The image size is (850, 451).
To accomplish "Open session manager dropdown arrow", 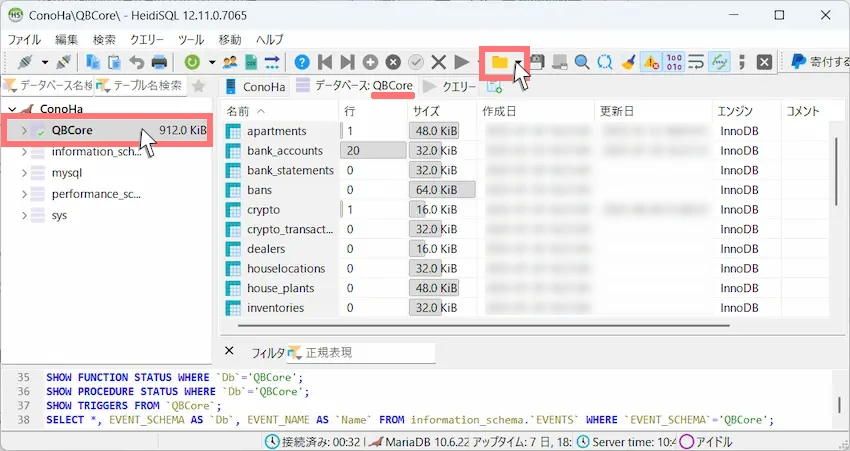I will (45, 62).
